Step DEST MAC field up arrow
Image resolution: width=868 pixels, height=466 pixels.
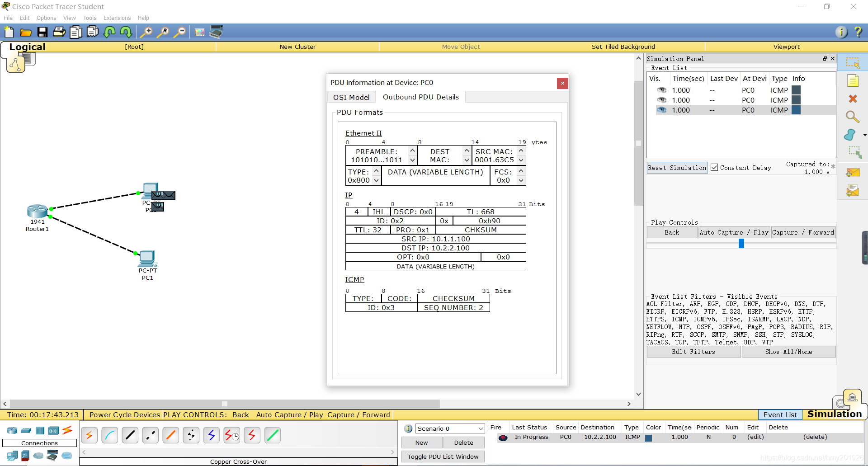click(x=467, y=151)
